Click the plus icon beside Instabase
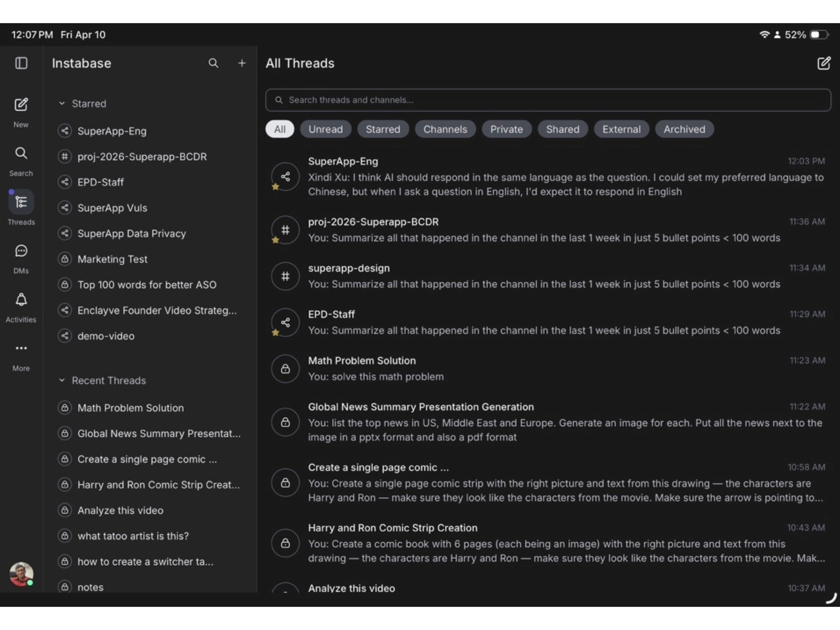This screenshot has width=840, height=630. click(x=242, y=63)
